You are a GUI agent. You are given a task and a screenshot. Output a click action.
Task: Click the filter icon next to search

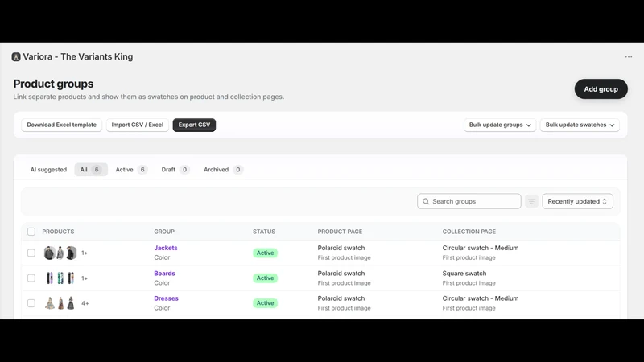(531, 201)
